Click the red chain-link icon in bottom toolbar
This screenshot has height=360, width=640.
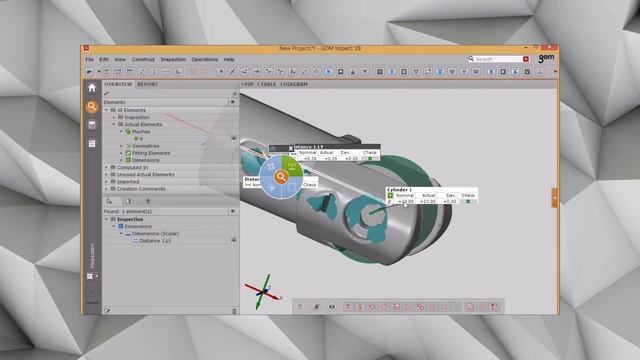coord(420,307)
